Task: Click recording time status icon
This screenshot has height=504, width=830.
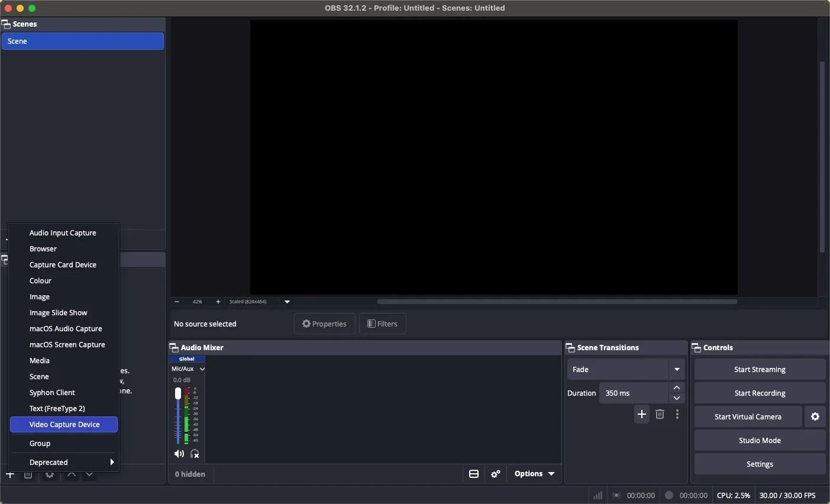Action: point(669,496)
